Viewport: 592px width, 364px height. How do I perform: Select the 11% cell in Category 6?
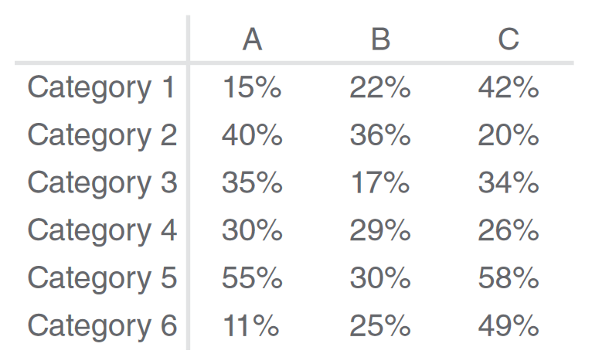[252, 326]
